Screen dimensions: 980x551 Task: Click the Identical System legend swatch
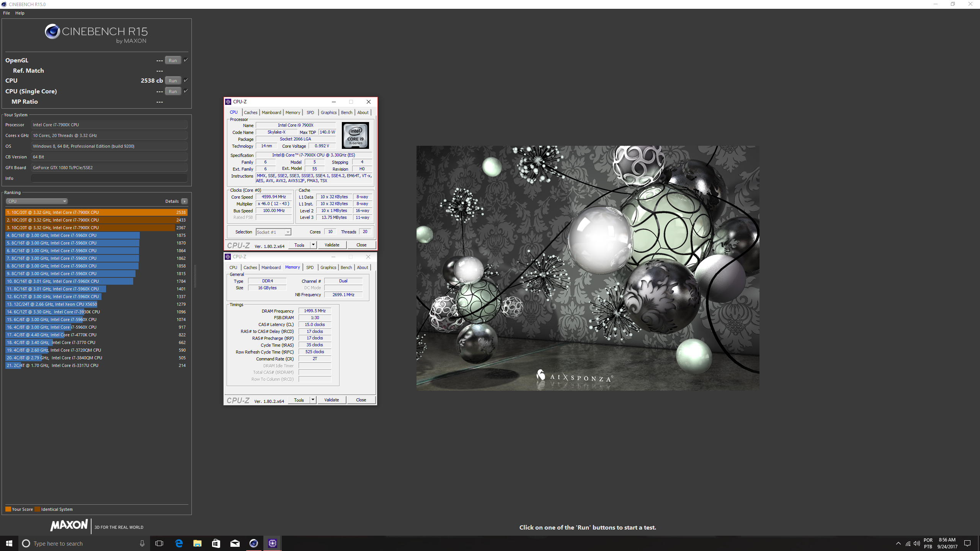[37, 509]
